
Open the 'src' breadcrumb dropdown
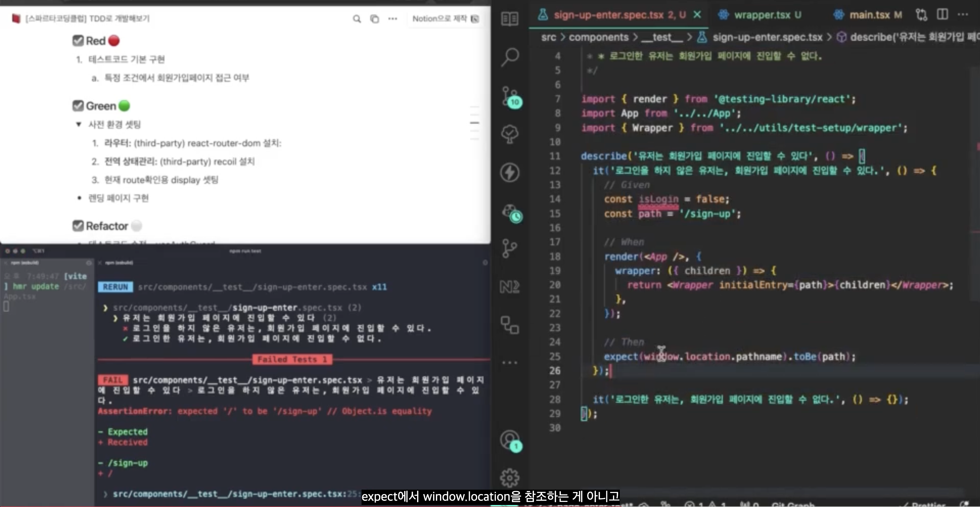(549, 37)
